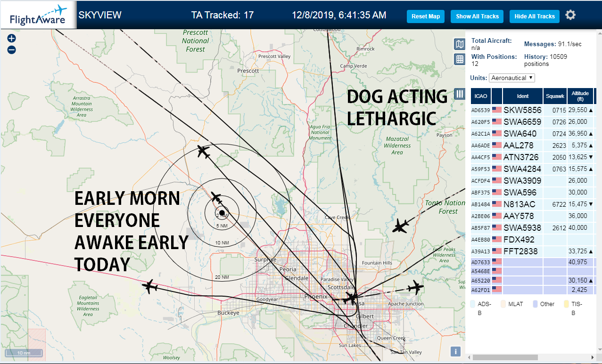Select aircraft icon east of Apache Junction
Image resolution: width=602 pixels, height=364 pixels.
pos(416,287)
